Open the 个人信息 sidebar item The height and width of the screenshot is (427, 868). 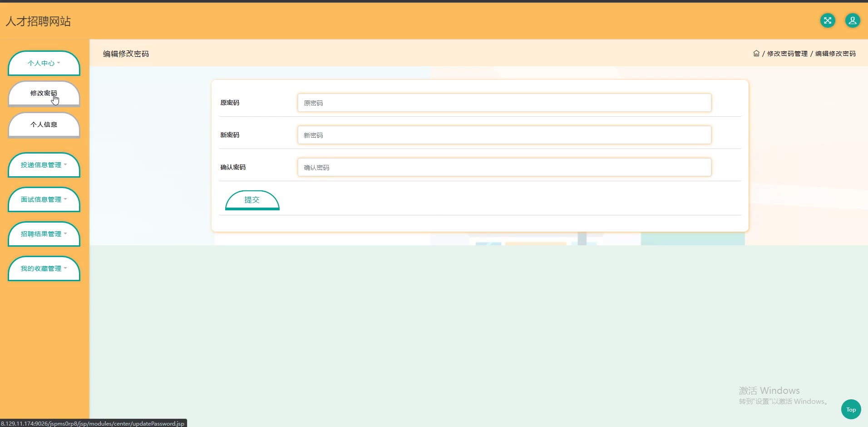click(44, 125)
